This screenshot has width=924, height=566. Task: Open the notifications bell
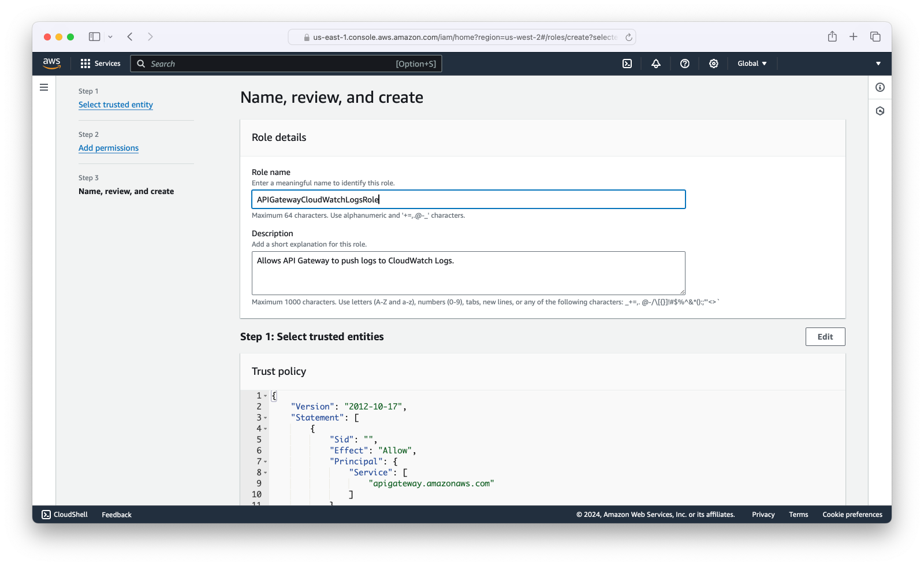point(656,64)
